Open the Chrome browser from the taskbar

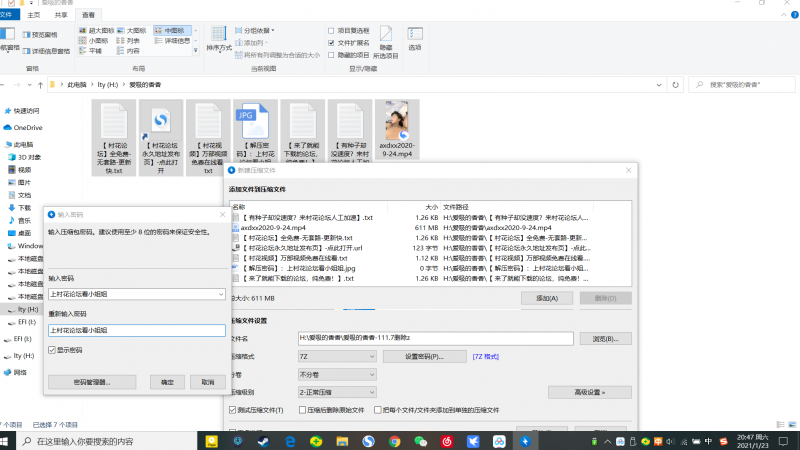click(394, 440)
